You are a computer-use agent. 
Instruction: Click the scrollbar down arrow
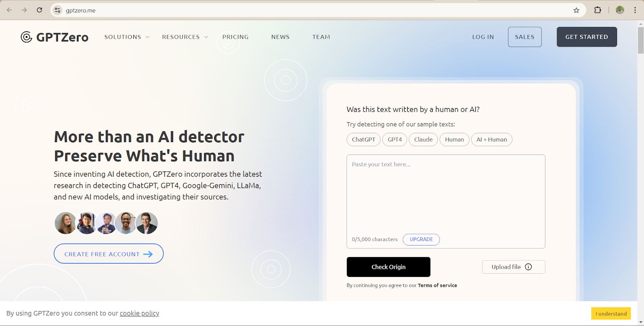click(641, 322)
